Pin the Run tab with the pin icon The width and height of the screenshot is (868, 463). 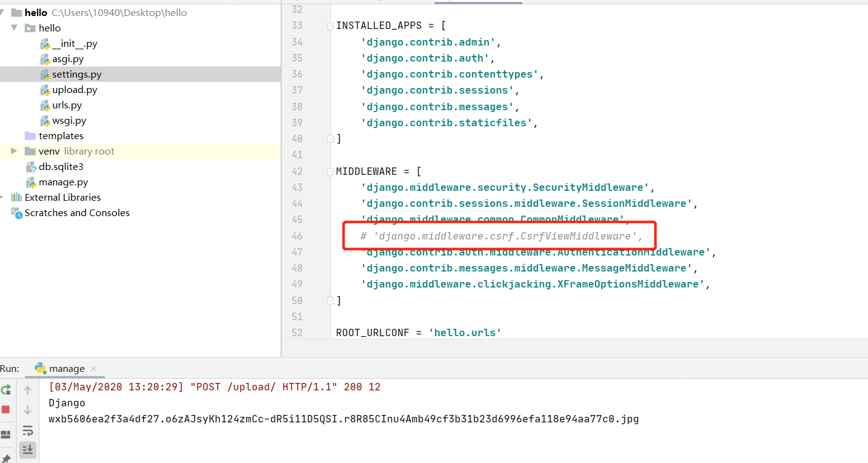point(6,458)
